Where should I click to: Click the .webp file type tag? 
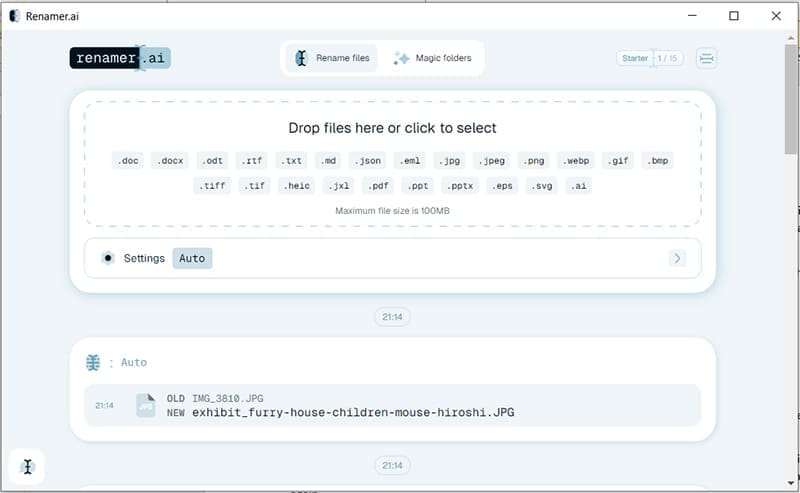[x=576, y=161]
